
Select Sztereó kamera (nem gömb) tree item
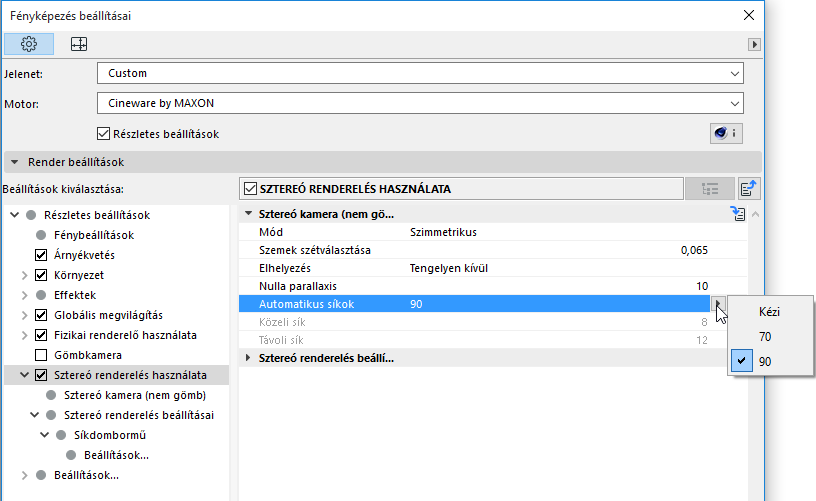click(x=135, y=395)
